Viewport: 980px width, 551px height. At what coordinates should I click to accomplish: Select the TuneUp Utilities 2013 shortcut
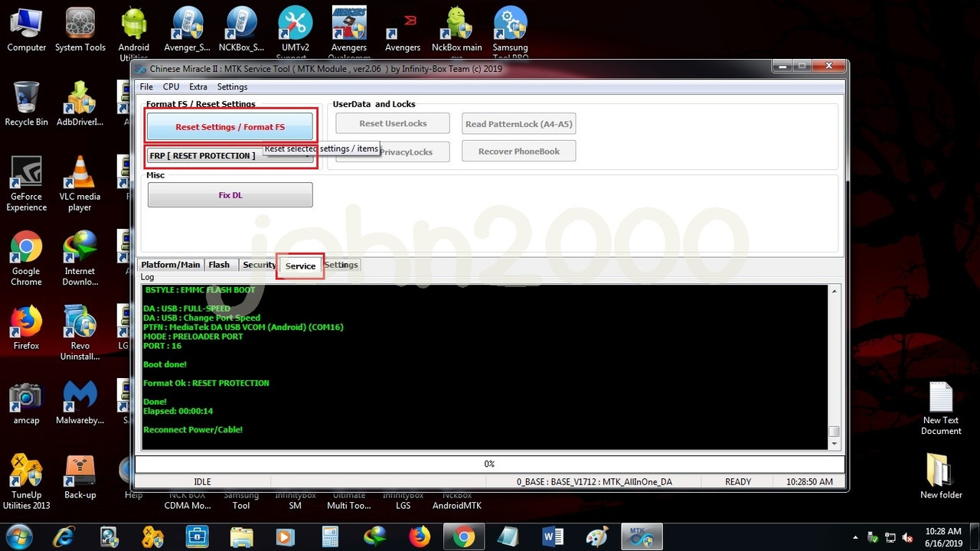point(27,482)
